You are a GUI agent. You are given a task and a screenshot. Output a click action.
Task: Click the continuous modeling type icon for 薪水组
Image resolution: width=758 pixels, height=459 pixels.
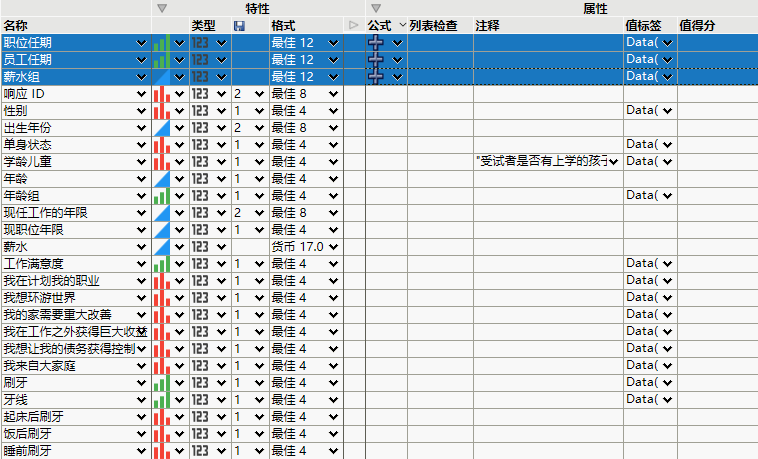[162, 77]
